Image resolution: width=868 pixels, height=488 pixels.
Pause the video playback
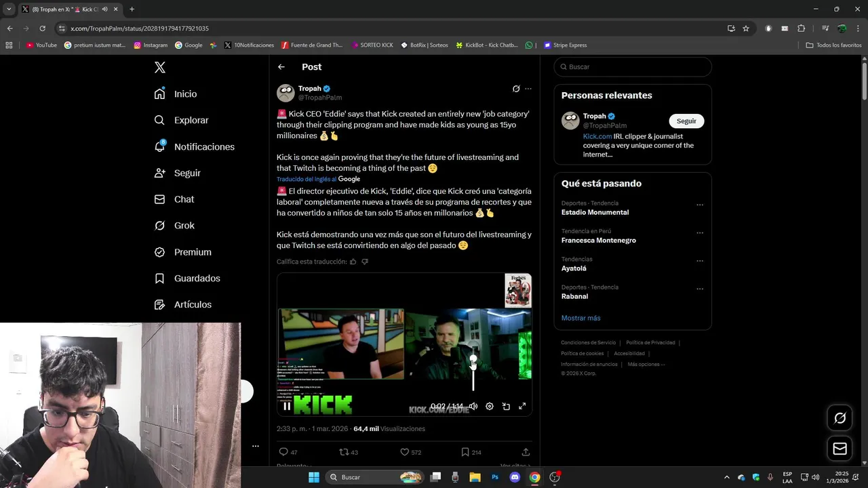pyautogui.click(x=287, y=406)
